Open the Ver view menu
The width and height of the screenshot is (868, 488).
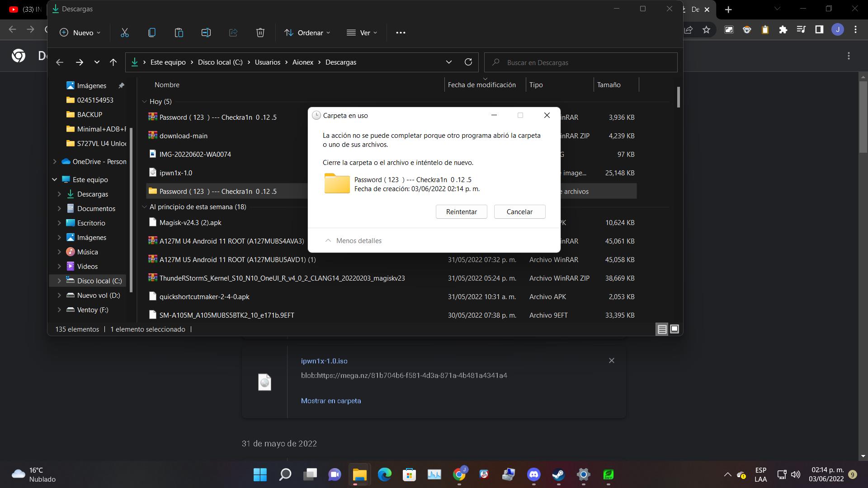coord(362,33)
